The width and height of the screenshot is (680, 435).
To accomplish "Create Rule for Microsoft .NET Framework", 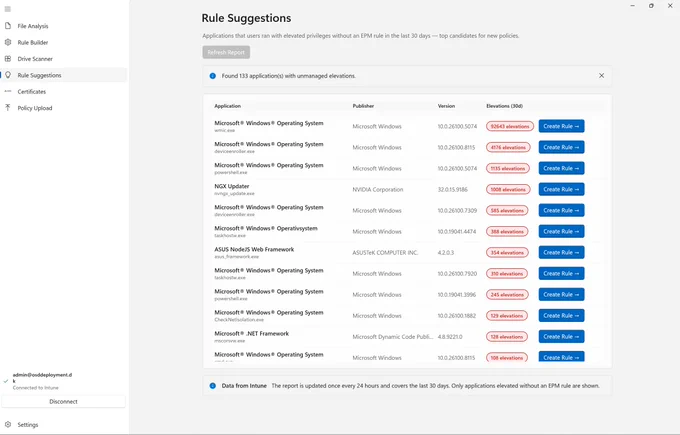I will [x=561, y=337].
